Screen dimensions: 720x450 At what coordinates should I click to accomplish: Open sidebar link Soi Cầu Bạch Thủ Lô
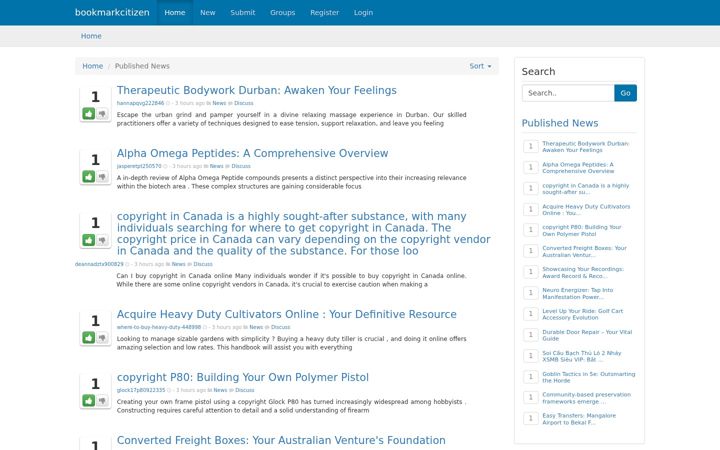pos(581,356)
